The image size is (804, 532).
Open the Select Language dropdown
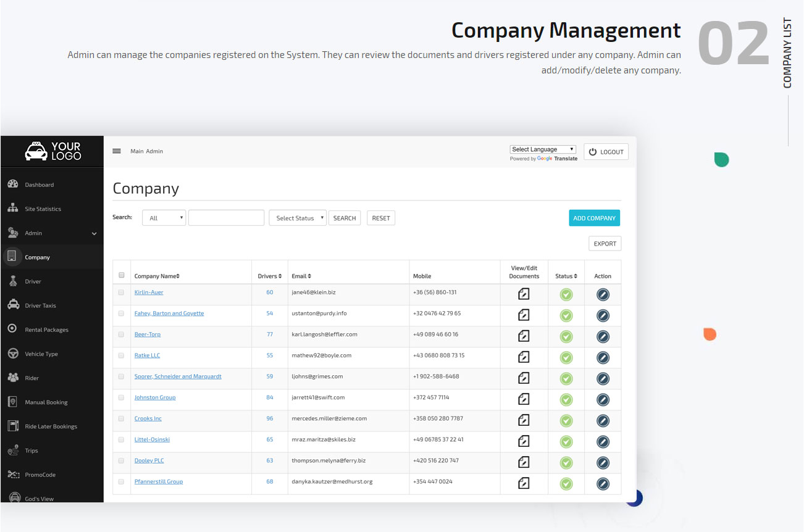(542, 149)
